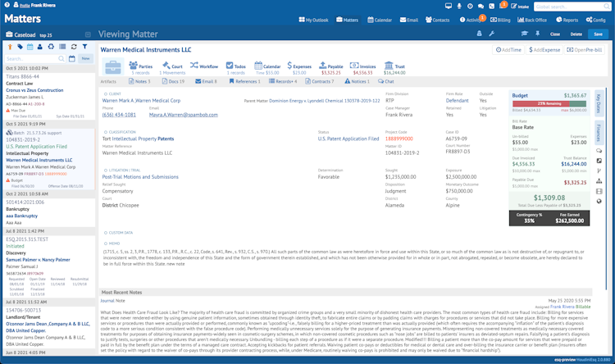Click Add Time button
The image size is (615, 364).
(508, 50)
